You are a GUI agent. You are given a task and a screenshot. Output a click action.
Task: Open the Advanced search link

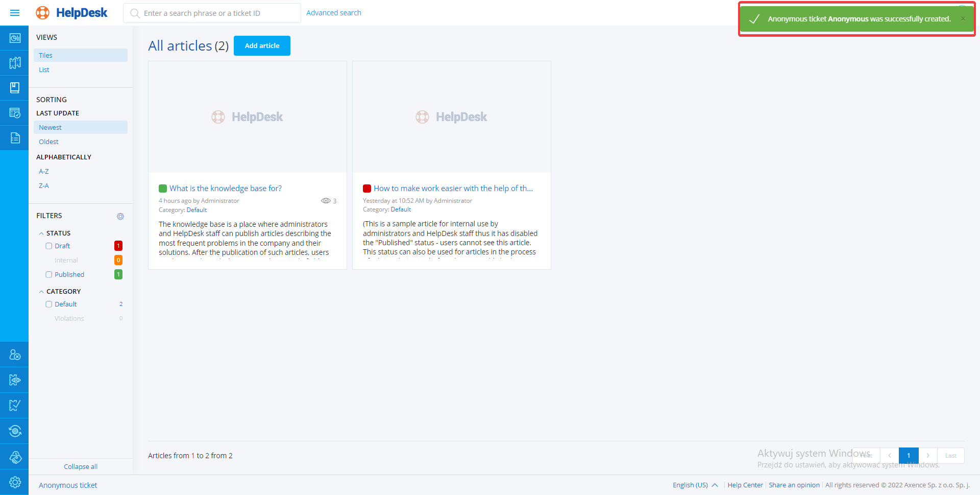(333, 13)
